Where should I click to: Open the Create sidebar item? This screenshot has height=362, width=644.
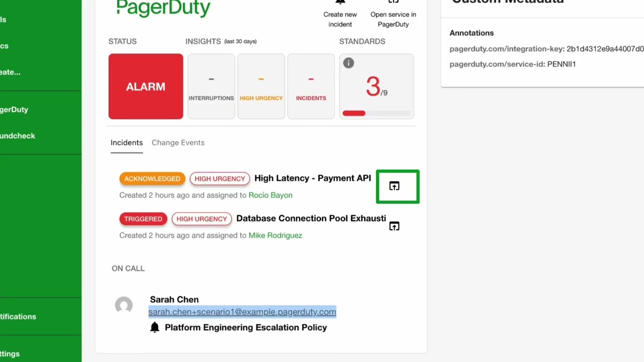point(10,72)
